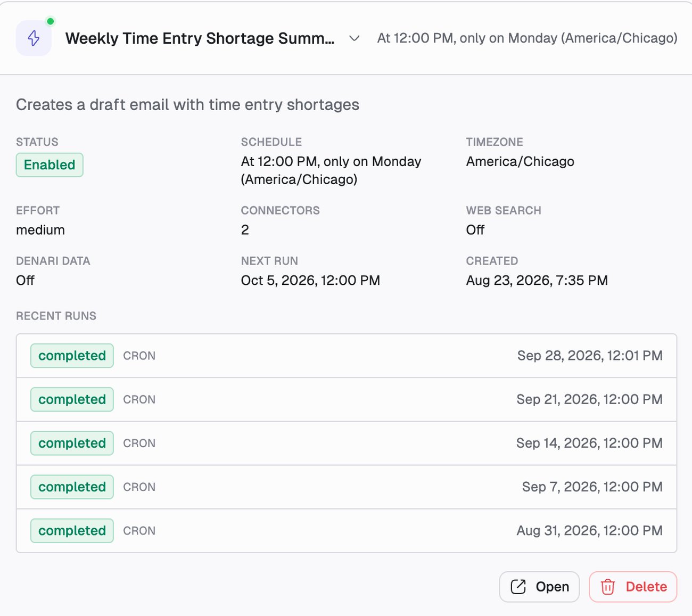Click the next run date Oct 5, 2026
This screenshot has height=616, width=692.
(310, 281)
